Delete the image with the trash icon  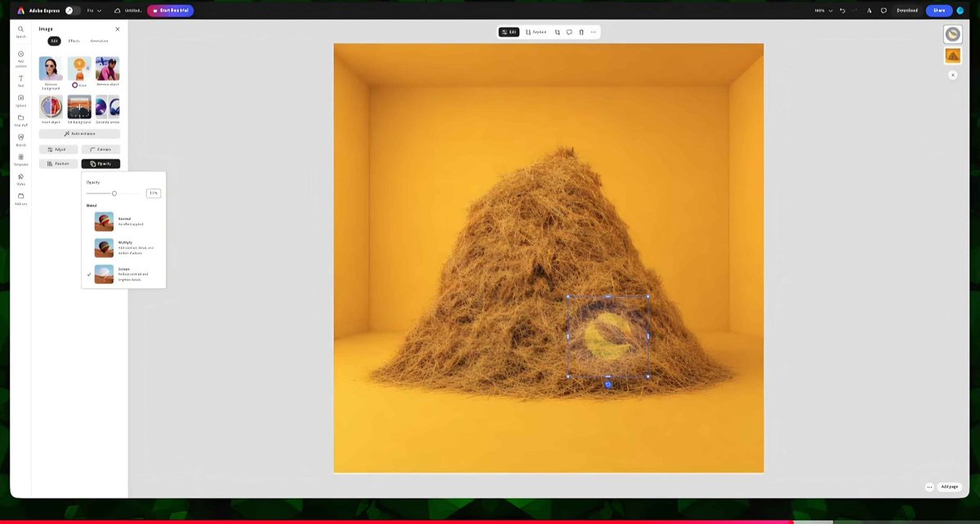tap(581, 32)
